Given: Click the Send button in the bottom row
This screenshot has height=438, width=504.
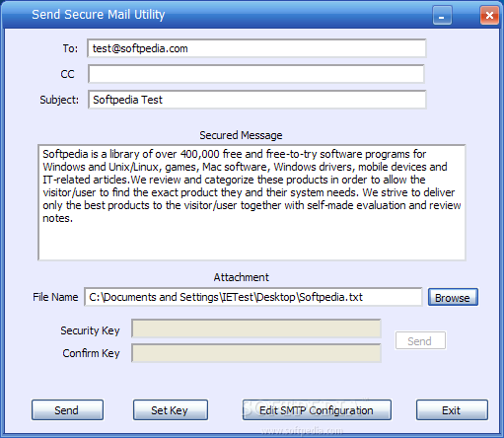Looking at the screenshot, I should pos(67,410).
